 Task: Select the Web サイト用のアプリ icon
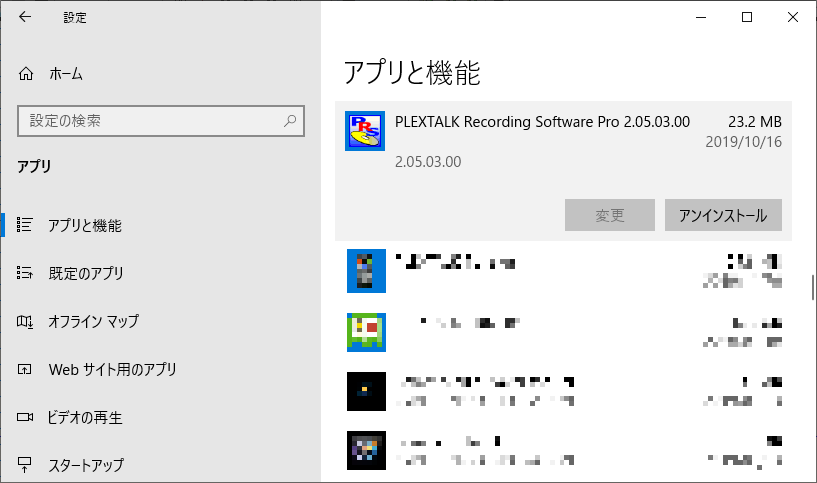pyautogui.click(x=24, y=369)
